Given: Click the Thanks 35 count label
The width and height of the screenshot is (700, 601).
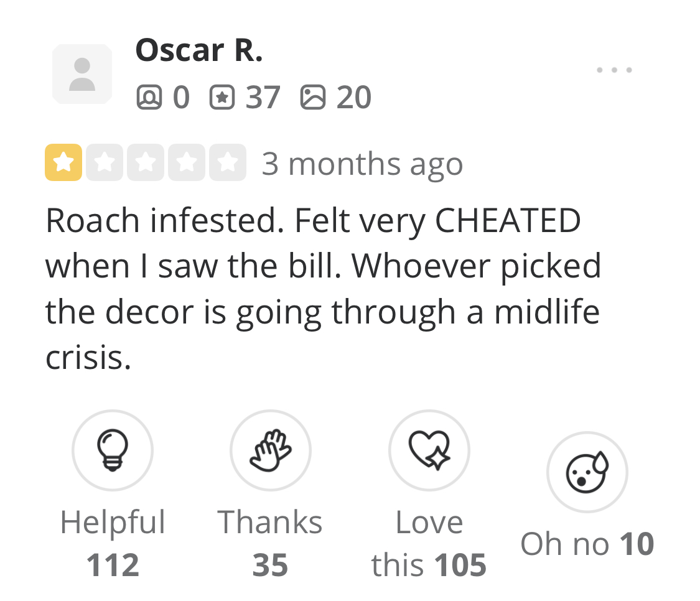Looking at the screenshot, I should (x=270, y=543).
